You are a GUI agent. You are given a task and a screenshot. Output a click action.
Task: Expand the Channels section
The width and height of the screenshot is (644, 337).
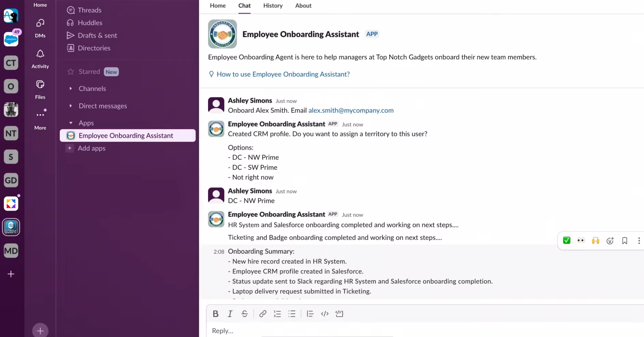click(x=71, y=88)
